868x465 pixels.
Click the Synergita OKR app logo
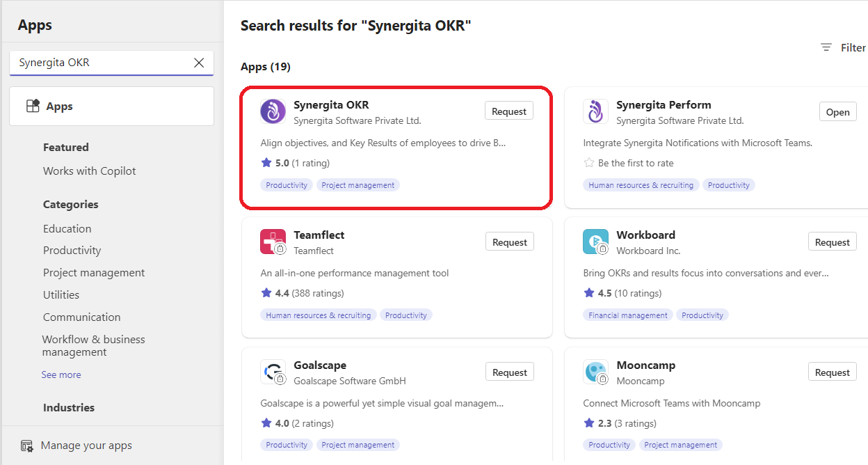point(273,111)
